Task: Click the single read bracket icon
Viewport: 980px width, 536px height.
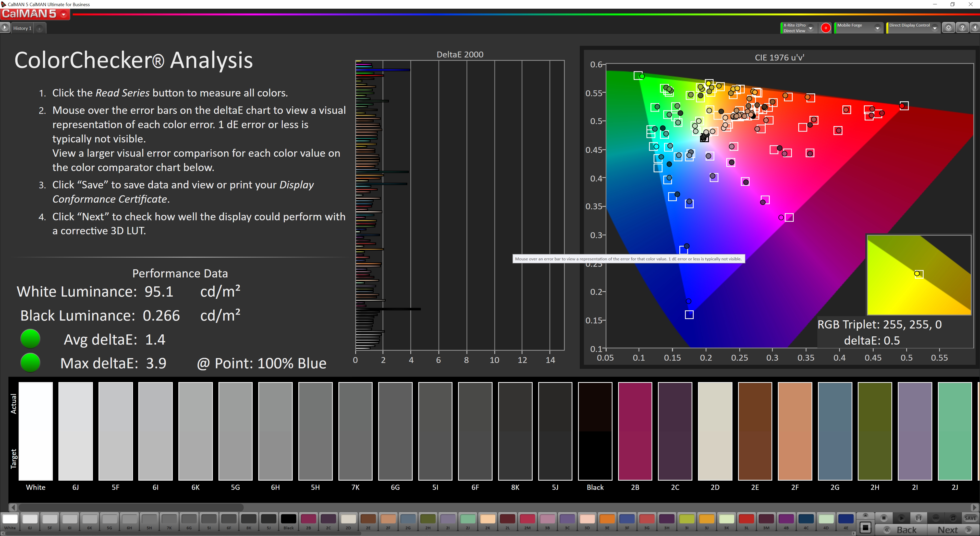Action: pos(918,518)
